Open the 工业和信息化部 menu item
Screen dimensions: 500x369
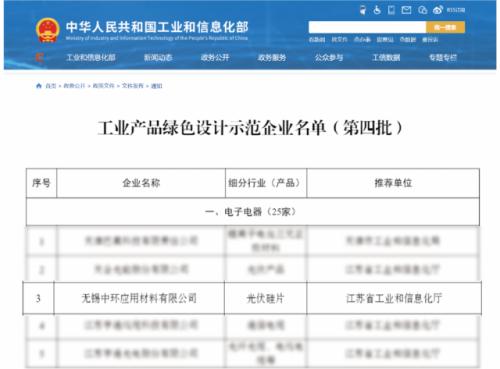click(91, 57)
